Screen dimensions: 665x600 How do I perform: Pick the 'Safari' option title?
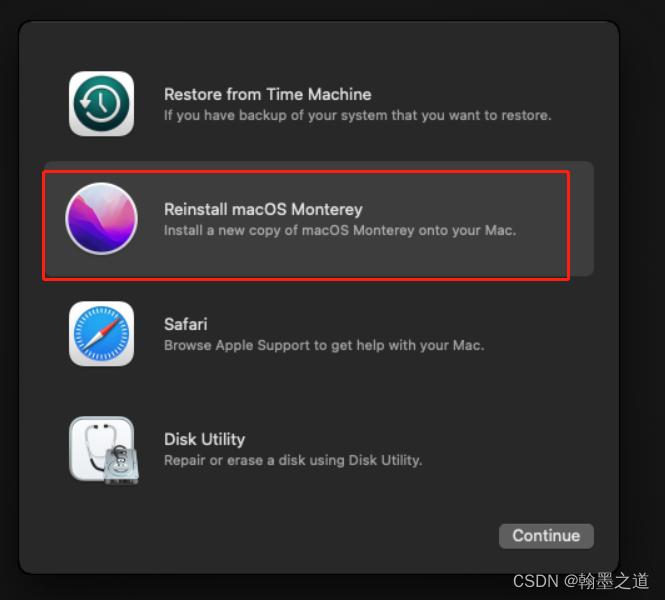point(186,324)
